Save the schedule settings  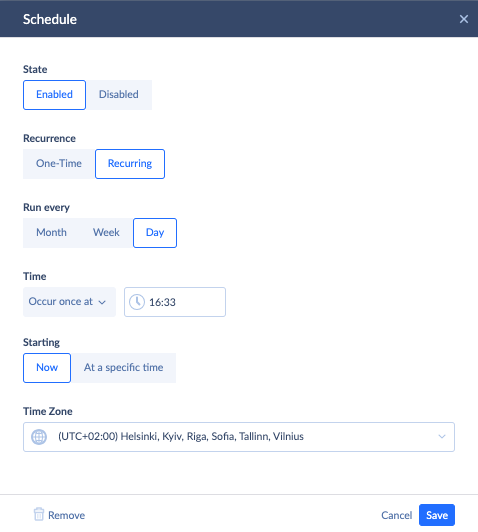click(437, 515)
